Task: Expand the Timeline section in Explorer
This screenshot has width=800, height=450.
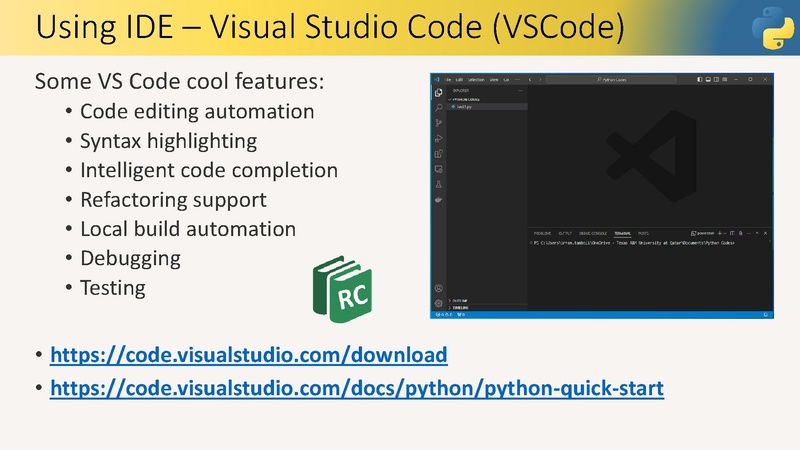Action: (x=462, y=308)
